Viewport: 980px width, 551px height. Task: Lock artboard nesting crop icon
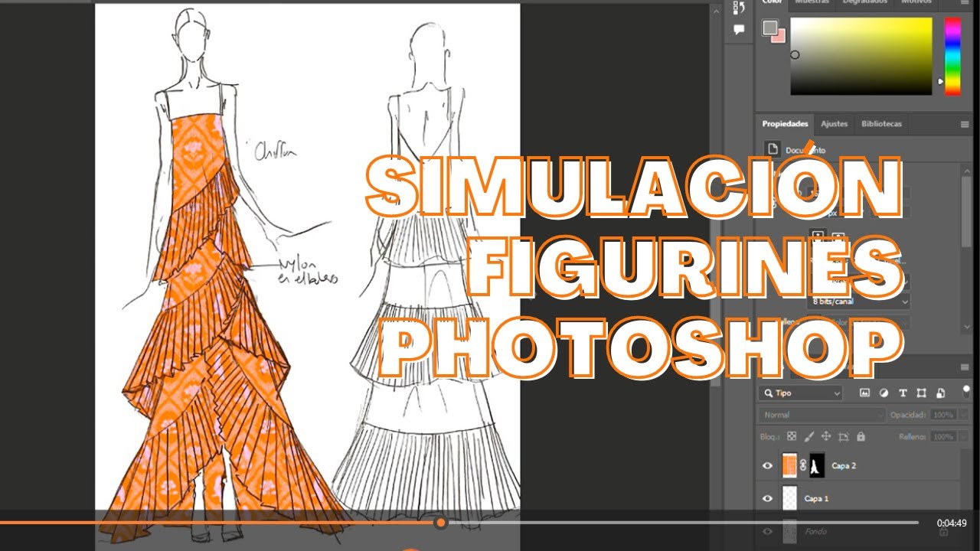coord(844,436)
